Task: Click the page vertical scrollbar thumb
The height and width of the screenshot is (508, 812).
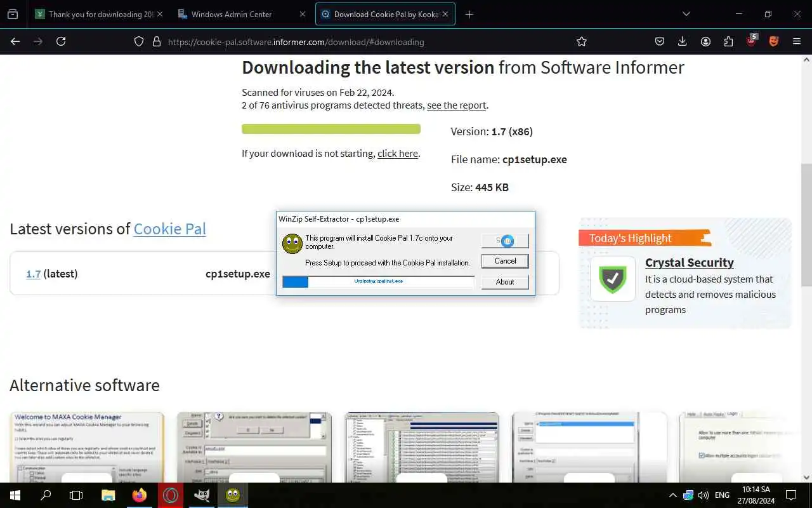Action: click(x=806, y=225)
